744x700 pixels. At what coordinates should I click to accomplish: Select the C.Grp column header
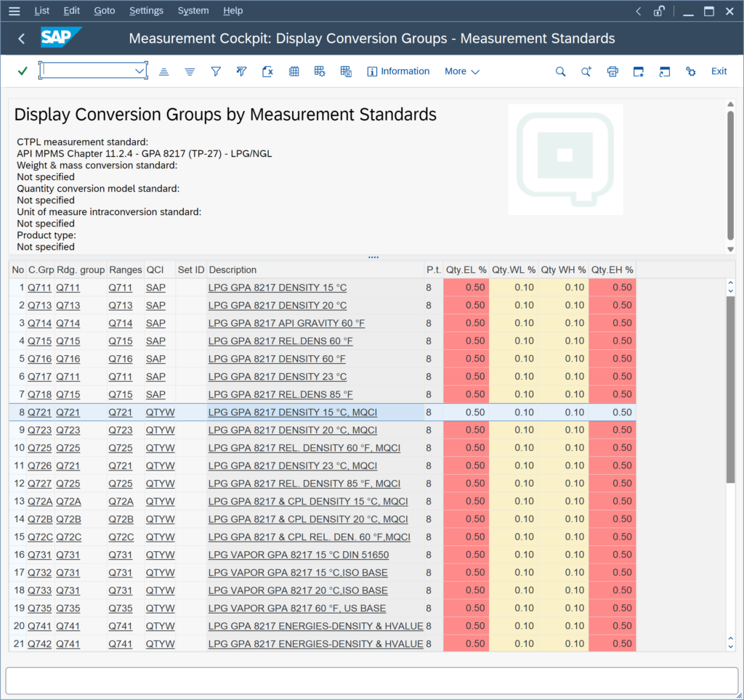(41, 270)
